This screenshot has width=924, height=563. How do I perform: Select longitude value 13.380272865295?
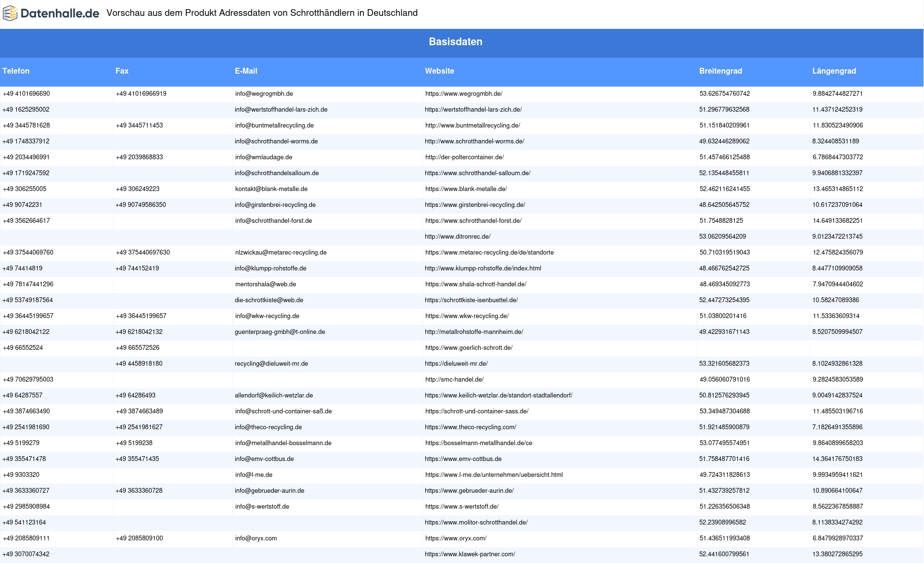837,554
